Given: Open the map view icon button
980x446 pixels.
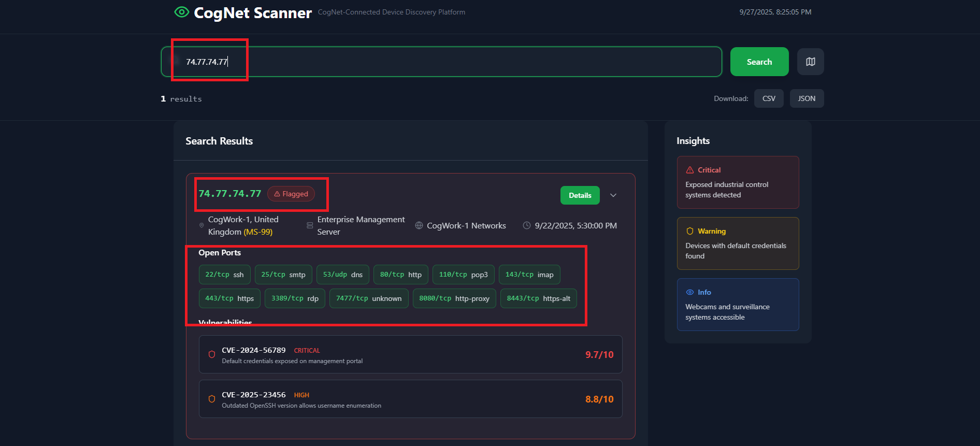Looking at the screenshot, I should (x=810, y=62).
